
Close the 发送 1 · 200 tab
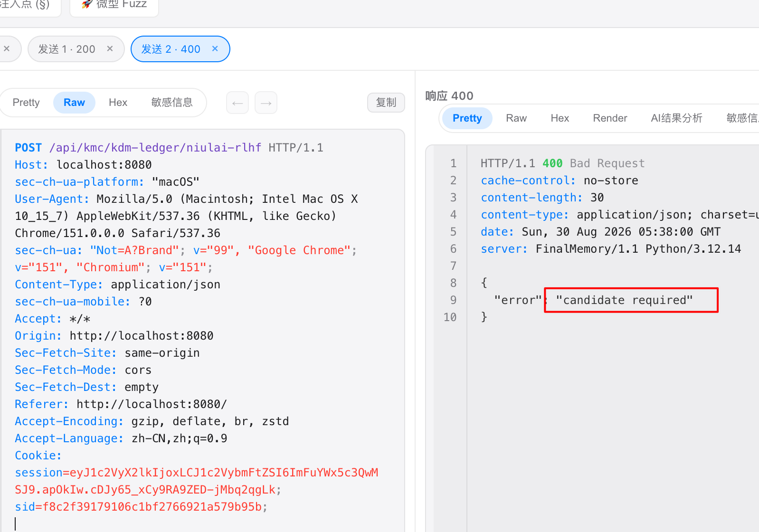click(110, 49)
